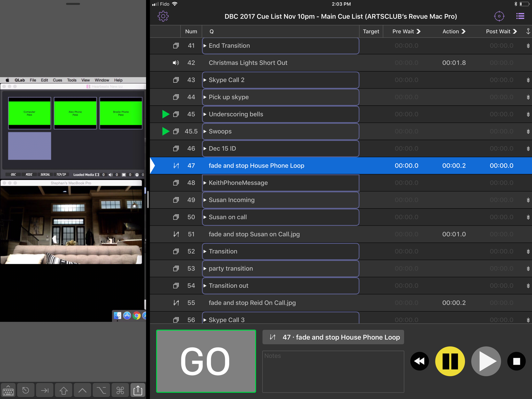Expand the Skype Call 2 group cue
This screenshot has height=399, width=532.
pos(205,80)
